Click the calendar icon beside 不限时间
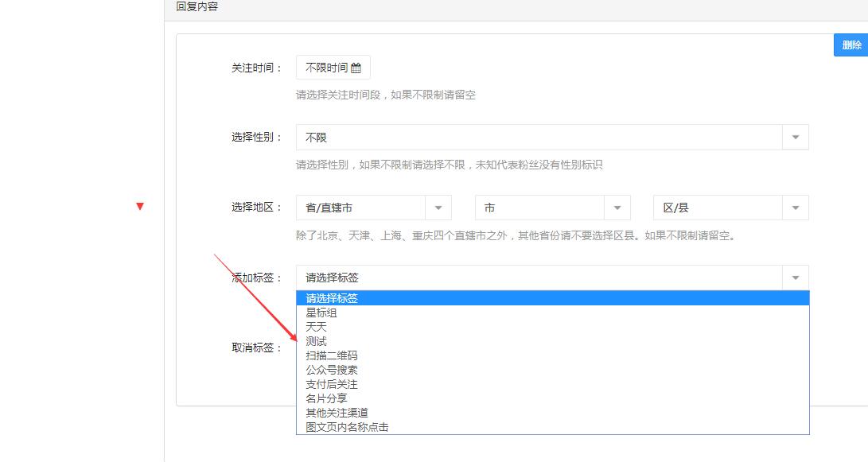The image size is (868, 462). (x=356, y=68)
